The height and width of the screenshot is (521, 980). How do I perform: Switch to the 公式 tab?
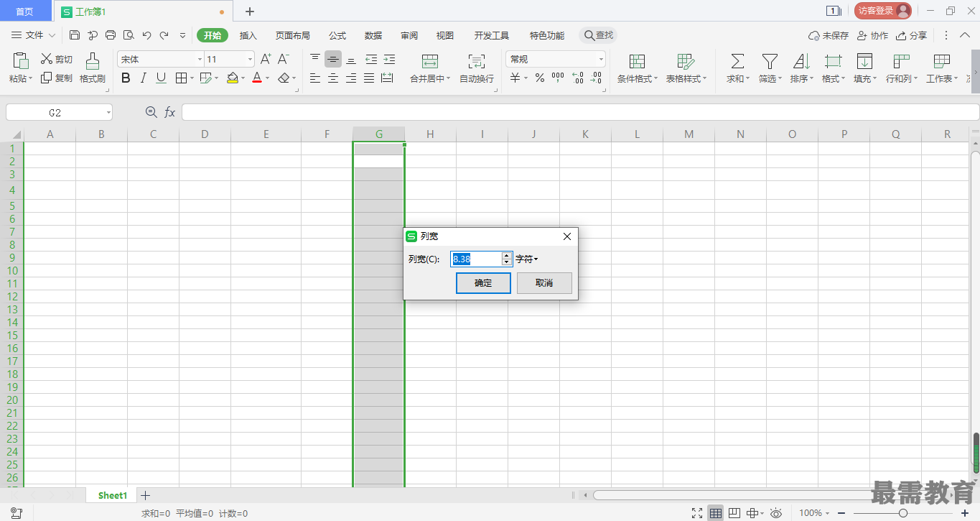337,35
